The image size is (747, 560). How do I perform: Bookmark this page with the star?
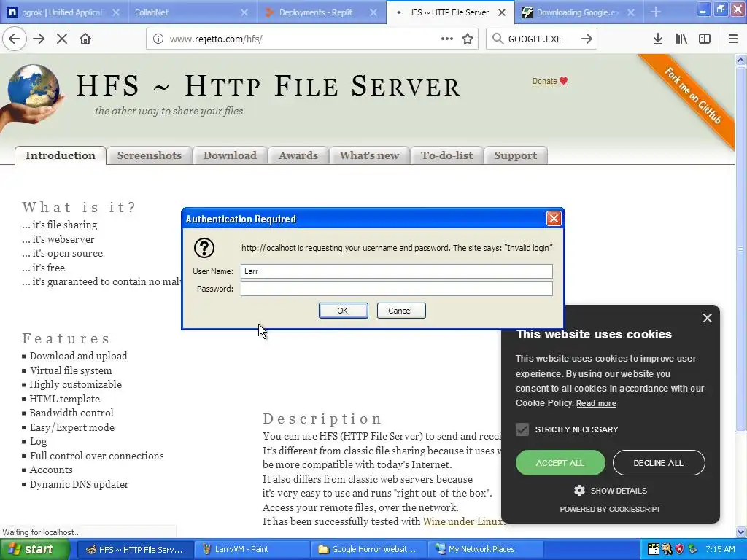(x=468, y=39)
